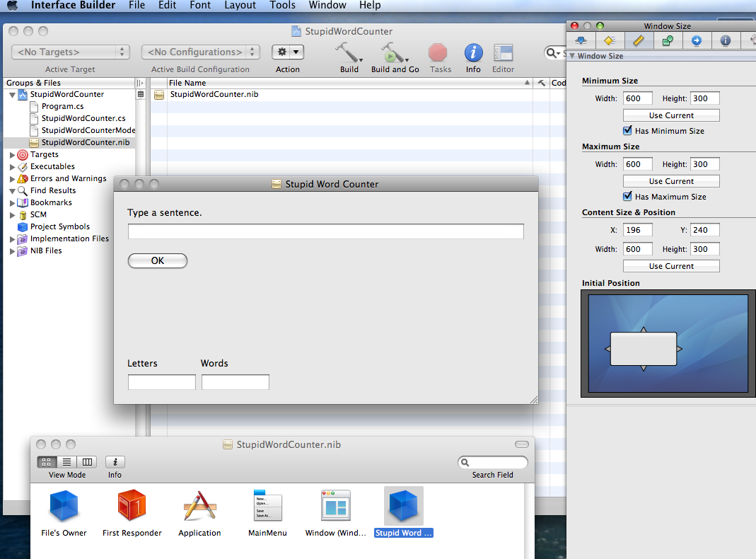This screenshot has width=756, height=559.
Task: Collapse the Window Size section triangle
Action: tap(572, 56)
